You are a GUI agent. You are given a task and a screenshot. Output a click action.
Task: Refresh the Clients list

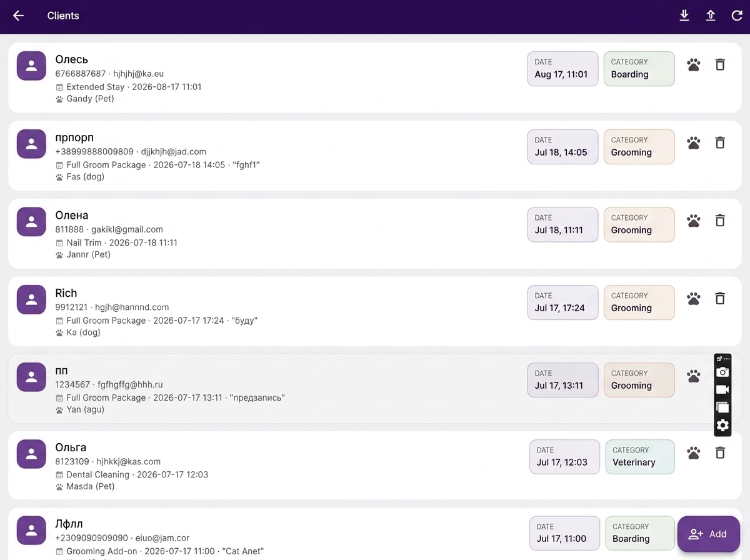click(x=737, y=16)
